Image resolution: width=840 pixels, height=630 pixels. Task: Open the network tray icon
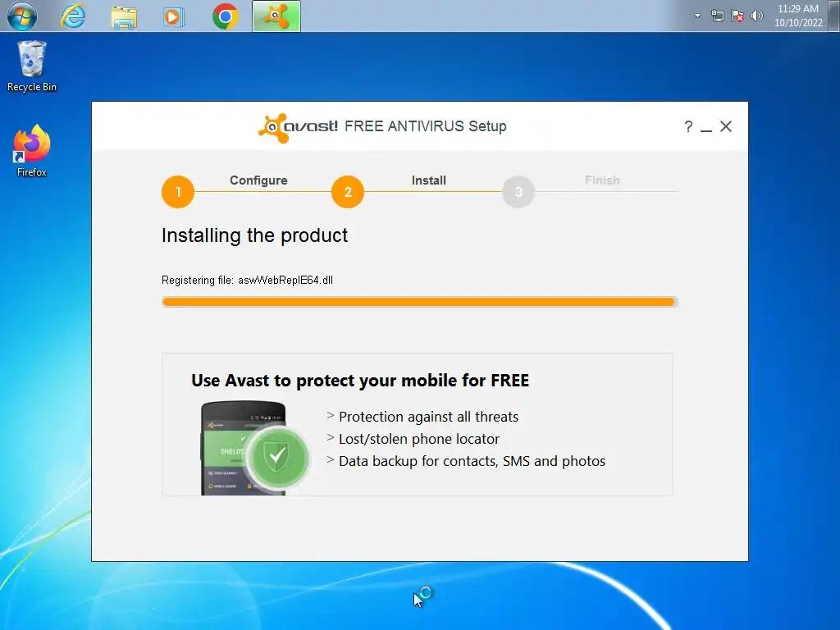click(x=717, y=16)
